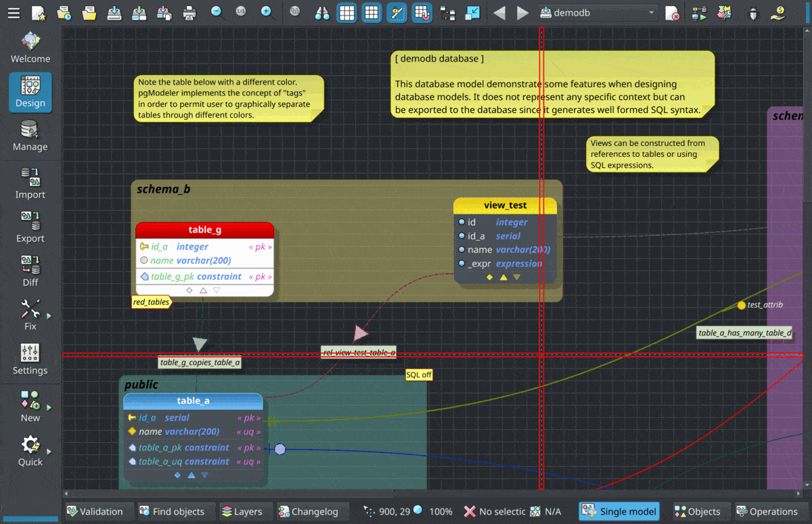Expand the New object menu

(x=49, y=408)
